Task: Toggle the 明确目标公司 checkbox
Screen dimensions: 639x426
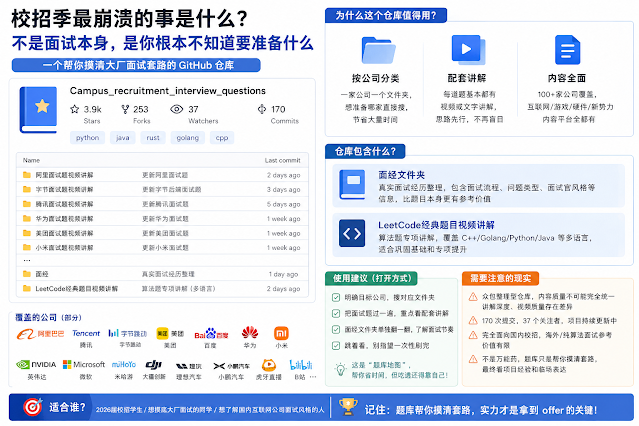Action: 336,298
